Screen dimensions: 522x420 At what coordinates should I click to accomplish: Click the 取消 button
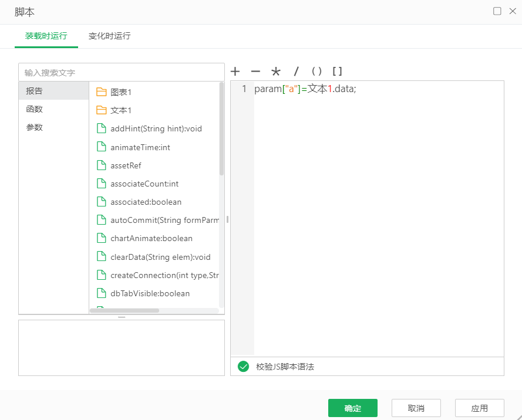pos(416,408)
